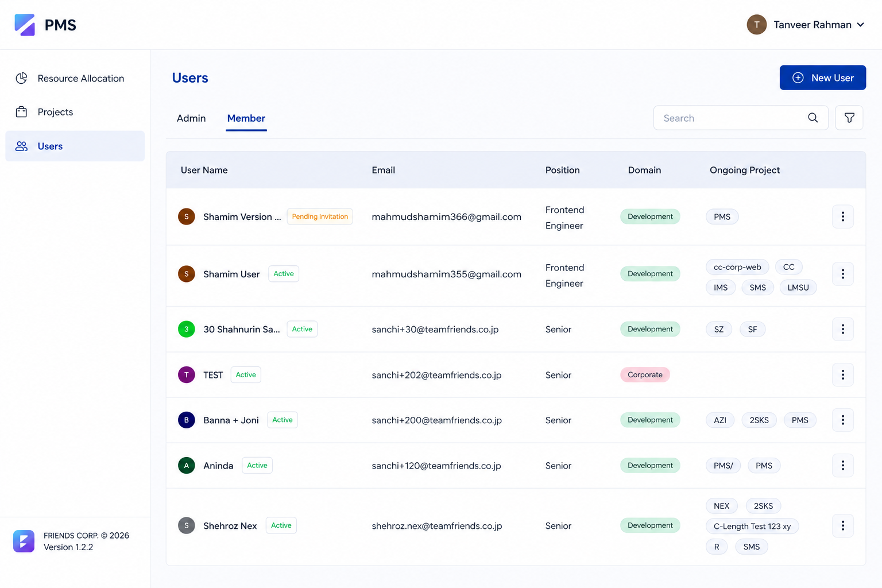Click the Corporate domain tag

pos(645,374)
